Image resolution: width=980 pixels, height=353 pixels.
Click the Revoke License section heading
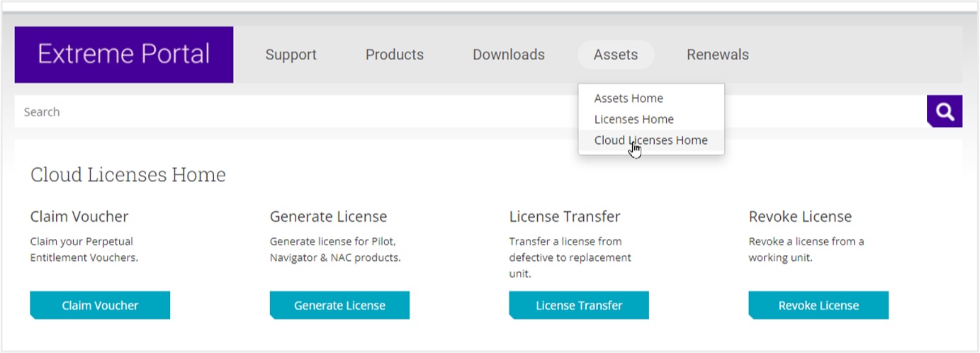[x=800, y=216]
